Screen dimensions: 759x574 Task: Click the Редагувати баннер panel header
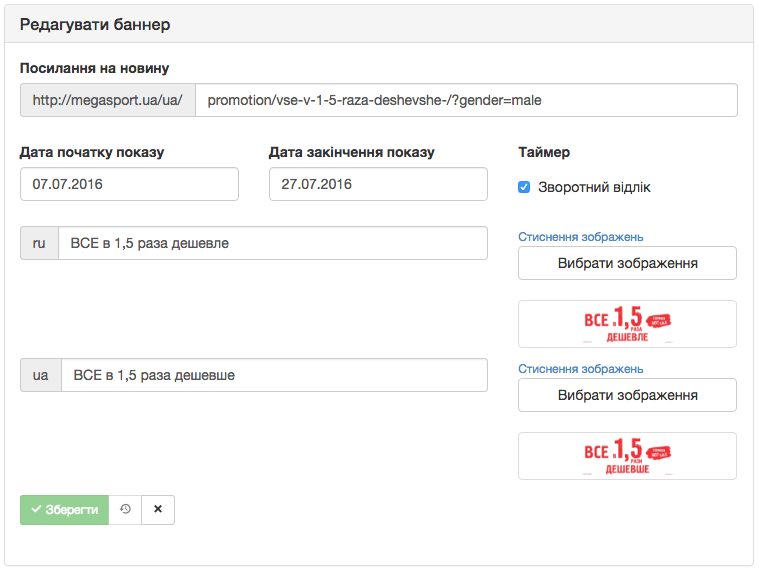pos(379,24)
